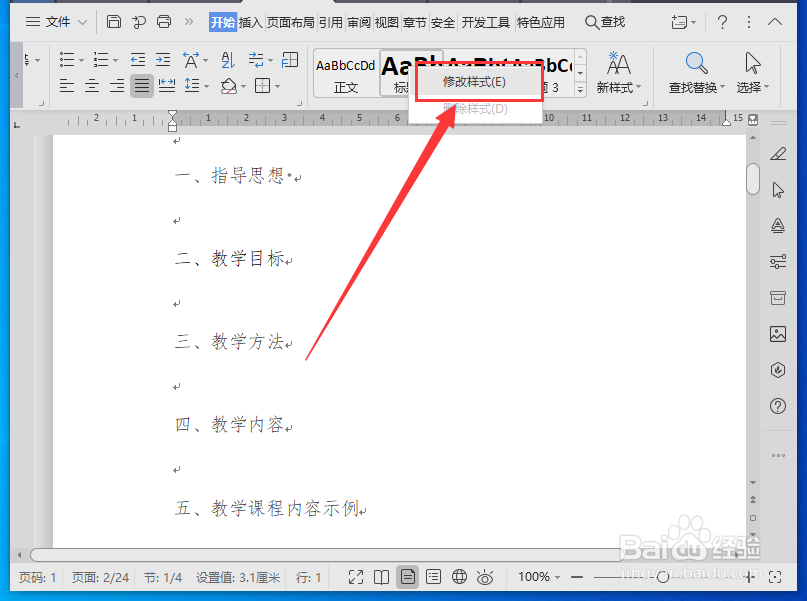Click the zoom in plus button
The height and width of the screenshot is (601, 807).
pyautogui.click(x=749, y=577)
